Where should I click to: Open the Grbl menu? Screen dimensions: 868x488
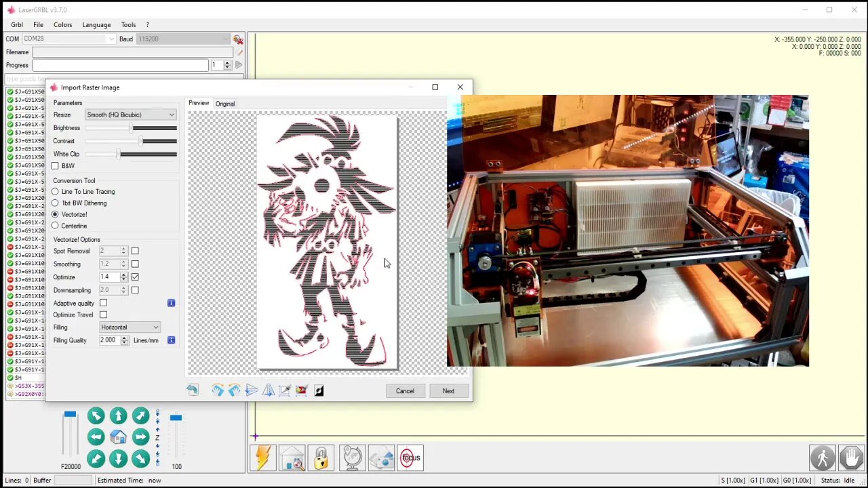click(x=17, y=25)
